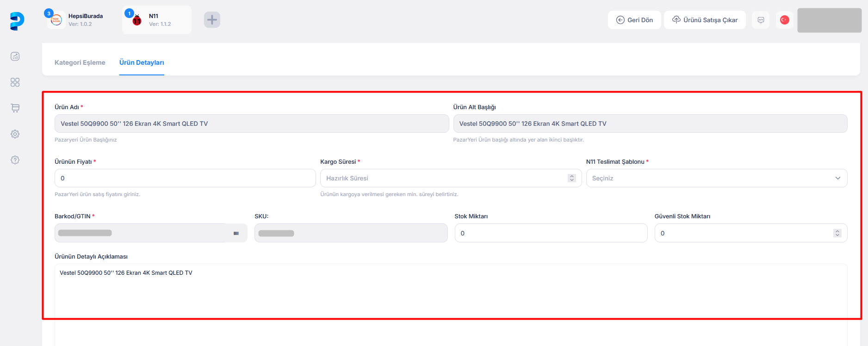Focus the Stok Miktarı input field
Image resolution: width=868 pixels, height=346 pixels.
(x=551, y=233)
